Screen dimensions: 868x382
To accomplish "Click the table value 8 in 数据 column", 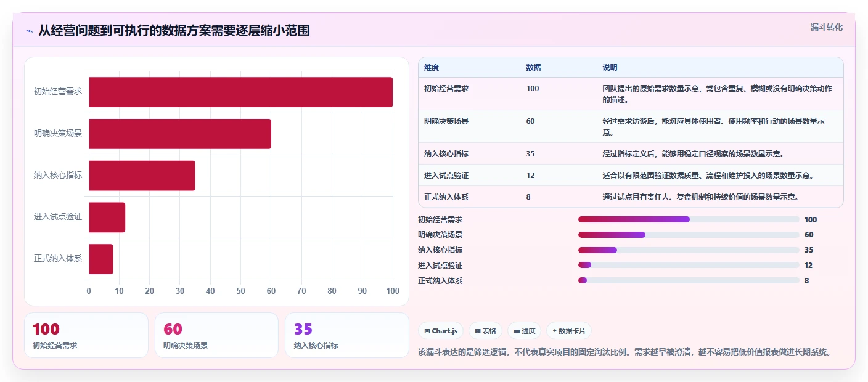I will point(528,197).
